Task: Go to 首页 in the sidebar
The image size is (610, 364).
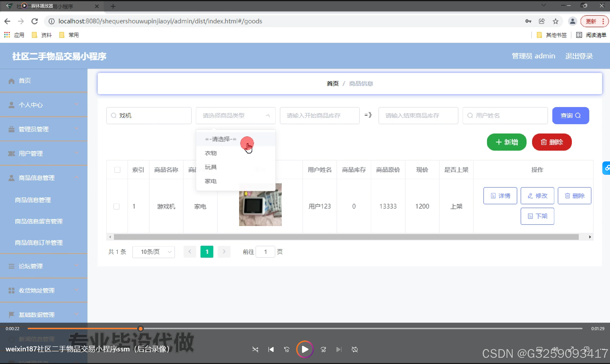Action: [x=44, y=81]
